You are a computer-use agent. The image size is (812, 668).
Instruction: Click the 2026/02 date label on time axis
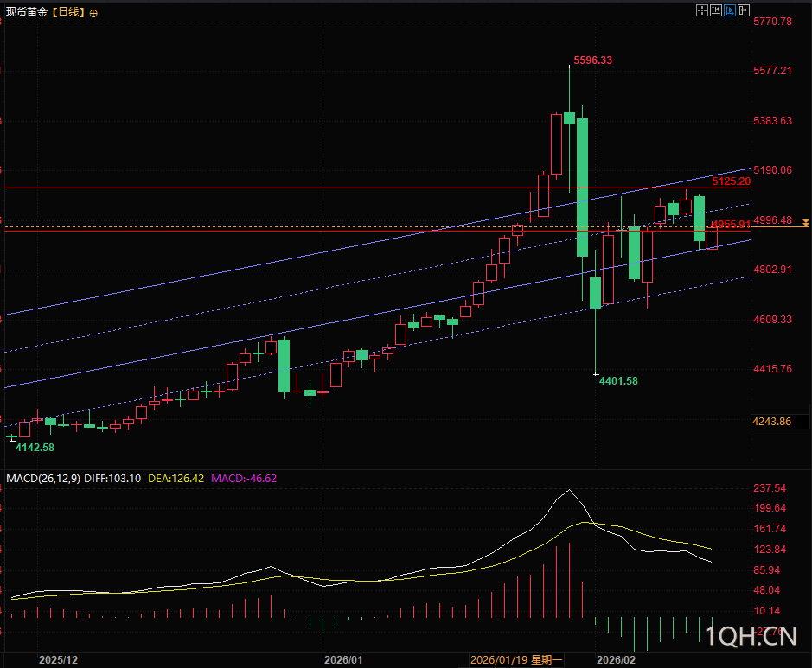coord(616,659)
